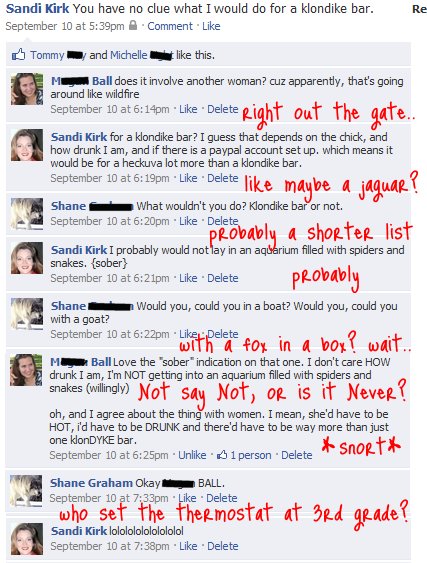Image resolution: width=427 pixels, height=563 pixels.
Task: Like Shane's boat and goat comment
Action: click(x=188, y=334)
